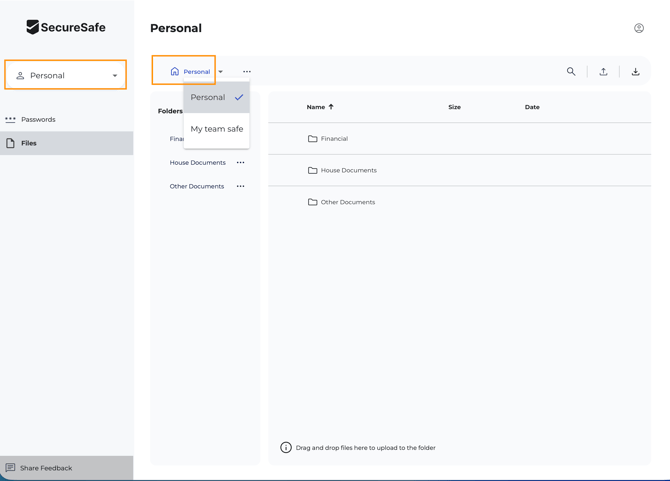The height and width of the screenshot is (481, 670).
Task: Click the info icon near drag and drop hint
Action: point(286,448)
